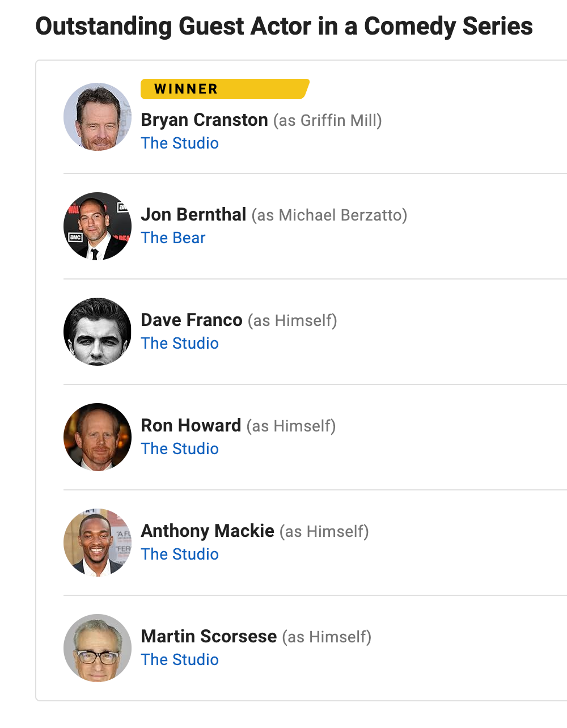Click the Ron Howard name
This screenshot has height=728, width=567.
(191, 426)
